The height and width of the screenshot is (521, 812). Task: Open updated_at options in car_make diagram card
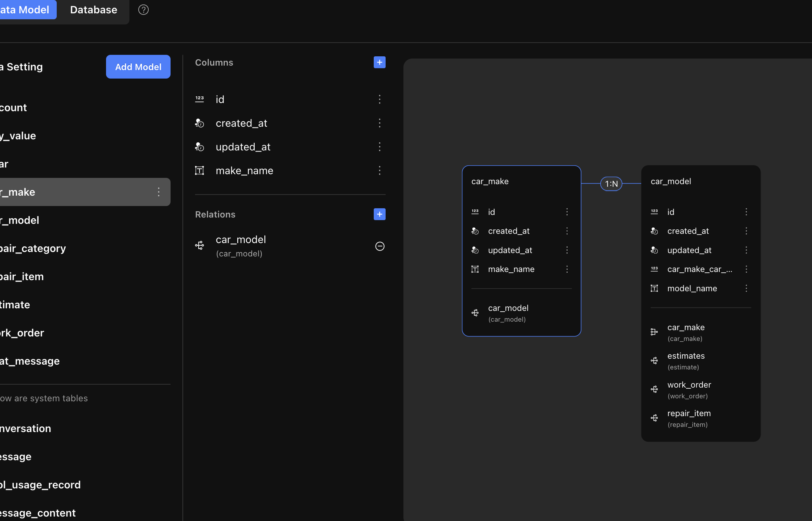(567, 250)
